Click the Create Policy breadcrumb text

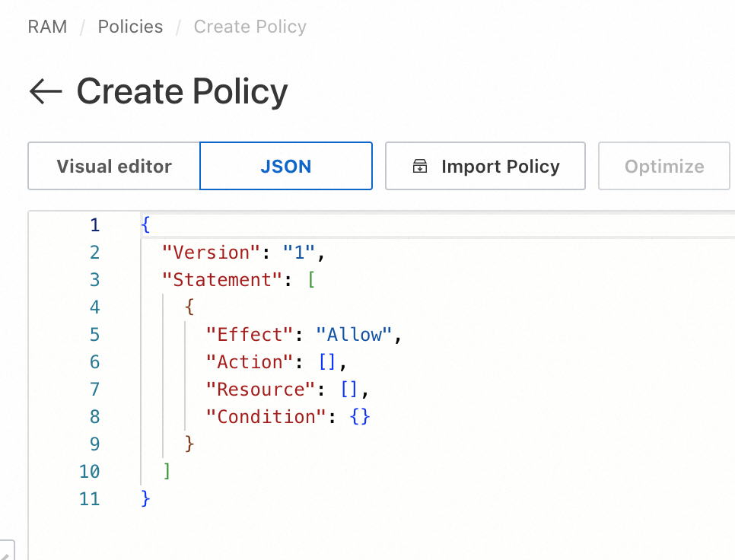click(x=250, y=27)
